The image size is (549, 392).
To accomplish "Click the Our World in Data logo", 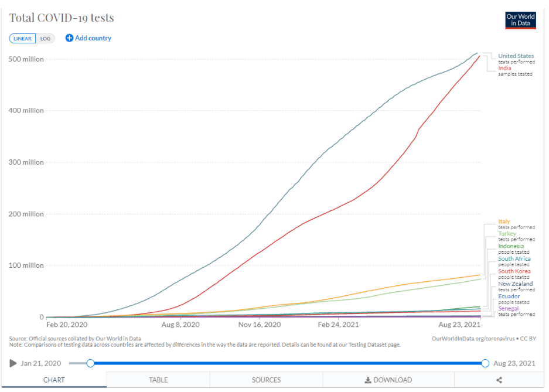I will tap(520, 20).
